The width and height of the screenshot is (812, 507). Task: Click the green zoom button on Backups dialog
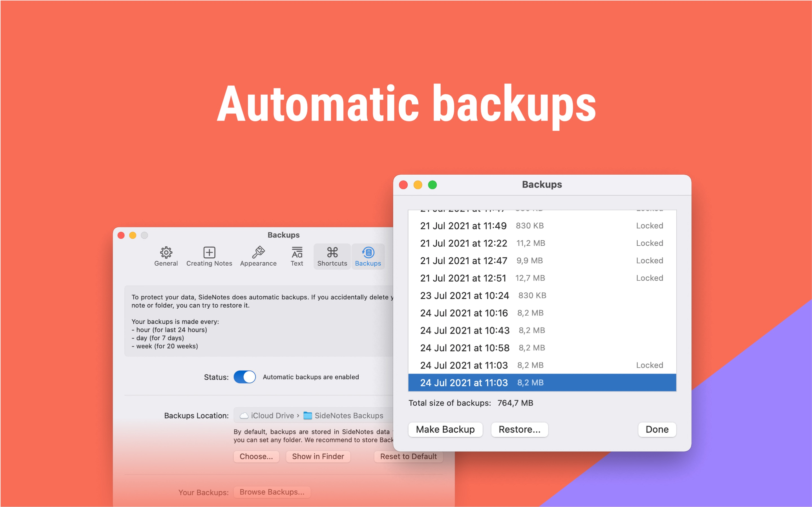432,185
